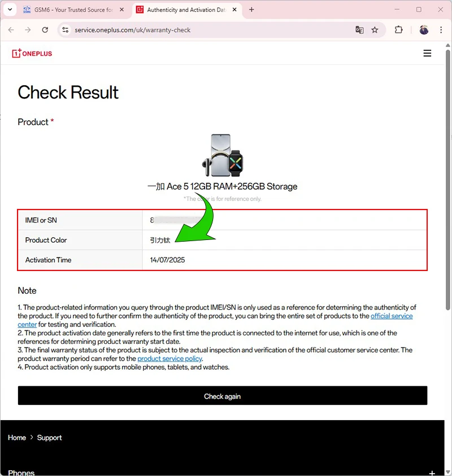The height and width of the screenshot is (476, 452).
Task: Open a new tab with the plus button
Action: (251, 10)
